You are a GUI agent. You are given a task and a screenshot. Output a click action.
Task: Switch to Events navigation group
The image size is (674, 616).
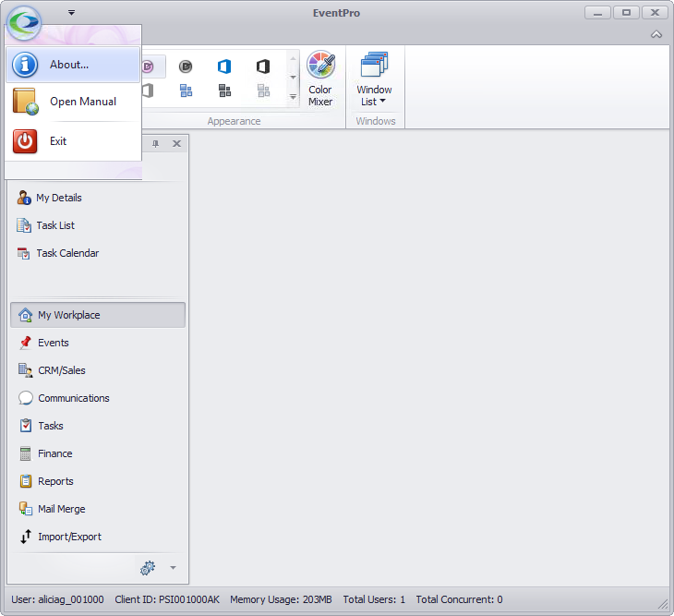tap(98, 343)
